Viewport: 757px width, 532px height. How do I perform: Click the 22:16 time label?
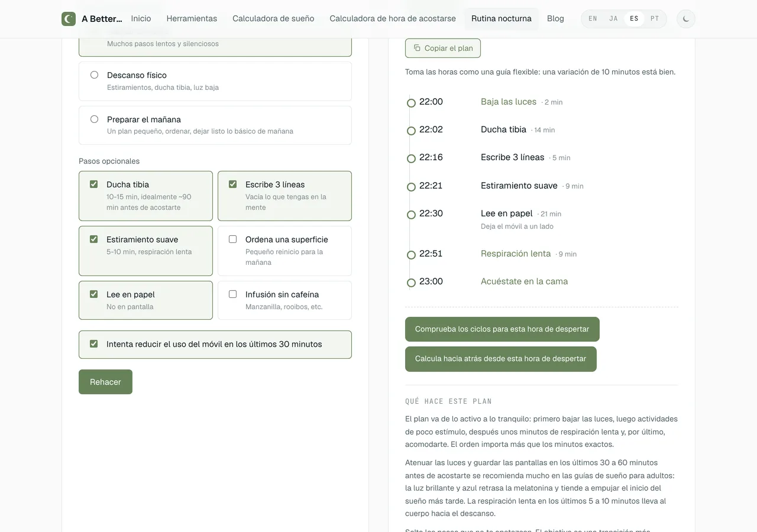coord(431,157)
